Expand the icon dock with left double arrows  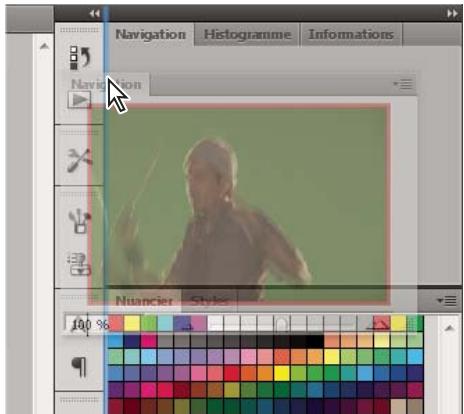point(95,14)
